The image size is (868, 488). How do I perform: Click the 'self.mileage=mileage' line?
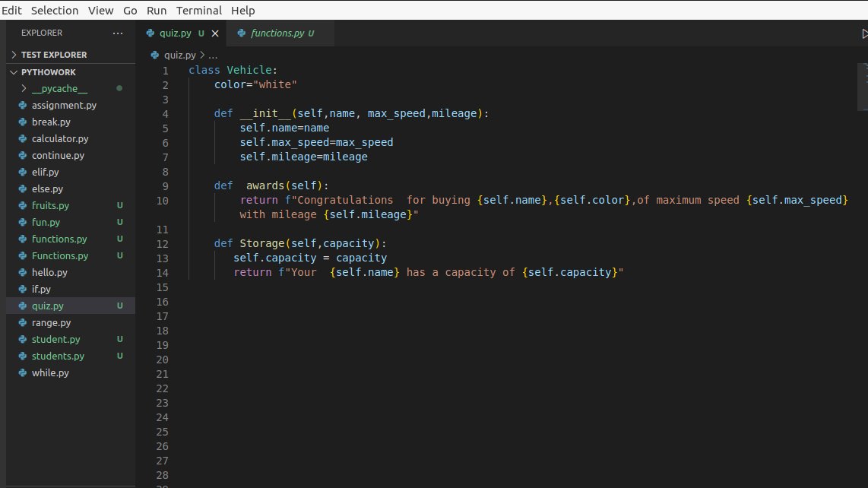click(303, 157)
